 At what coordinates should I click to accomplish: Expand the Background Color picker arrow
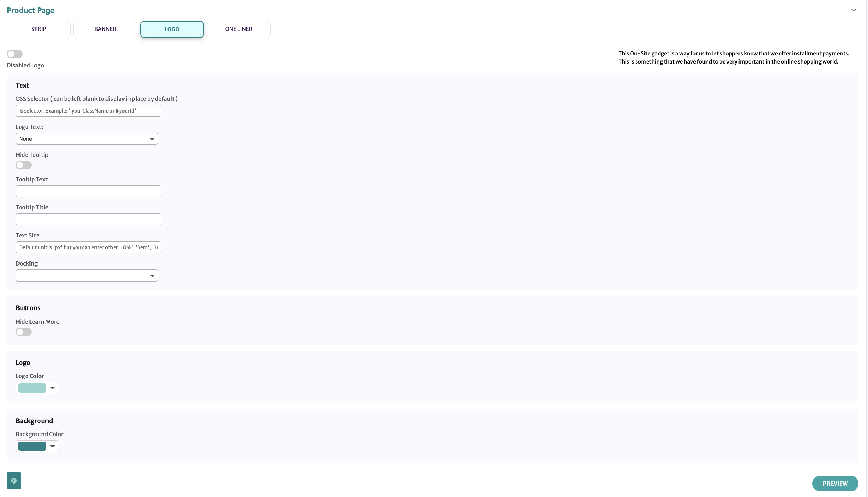click(53, 446)
